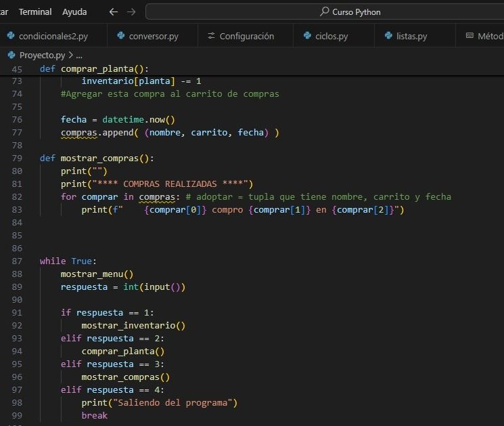Click 'elif respuesta == 3:' line
This screenshot has width=504, height=426.
112,364
